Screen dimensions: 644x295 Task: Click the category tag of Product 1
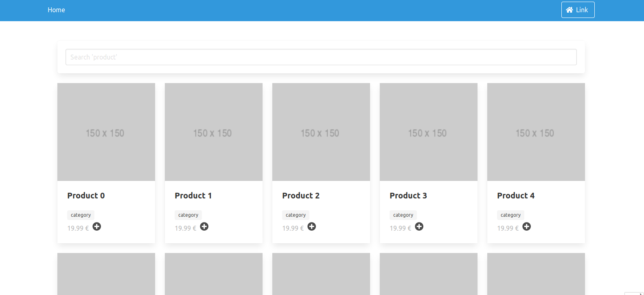pyautogui.click(x=188, y=215)
